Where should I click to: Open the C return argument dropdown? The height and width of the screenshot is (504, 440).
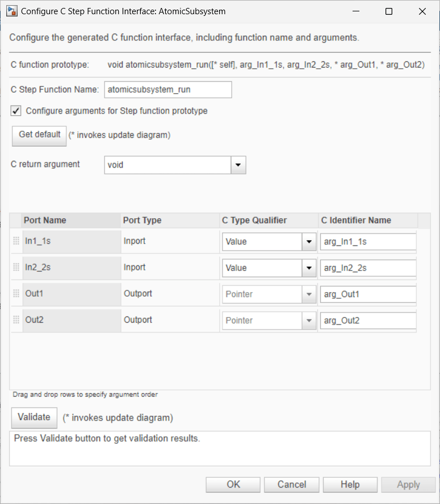point(238,165)
